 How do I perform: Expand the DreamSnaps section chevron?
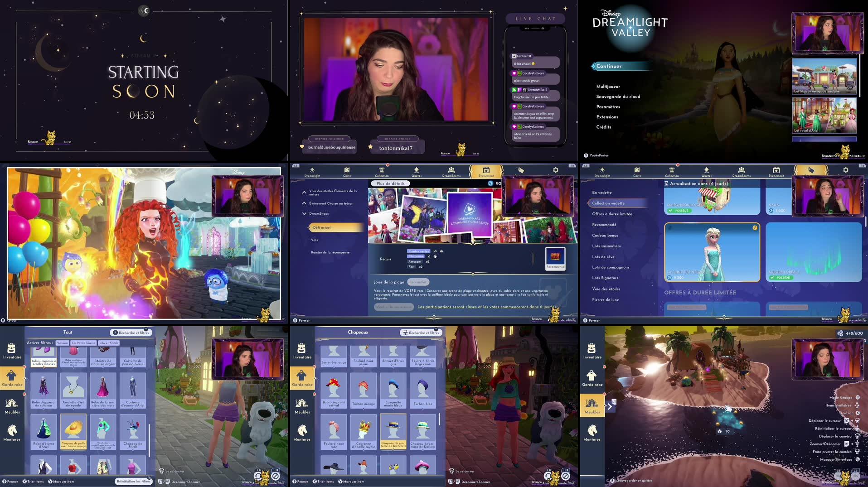(x=304, y=213)
